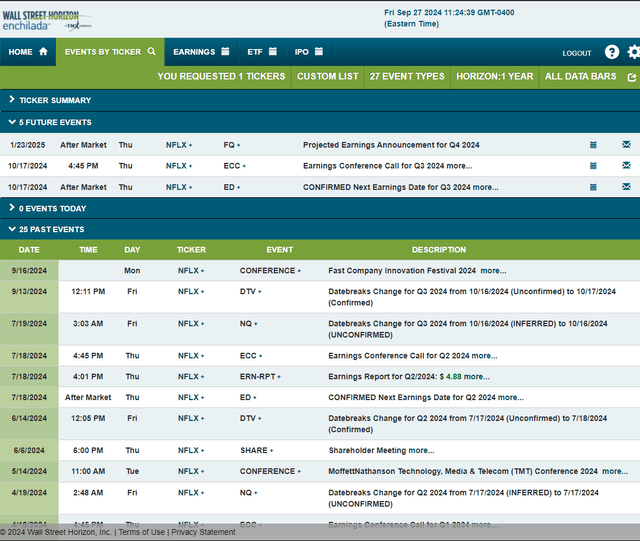Click calendar icon for CONFIRMED Q3 earnings date
This screenshot has height=541, width=640.
pyautogui.click(x=593, y=187)
